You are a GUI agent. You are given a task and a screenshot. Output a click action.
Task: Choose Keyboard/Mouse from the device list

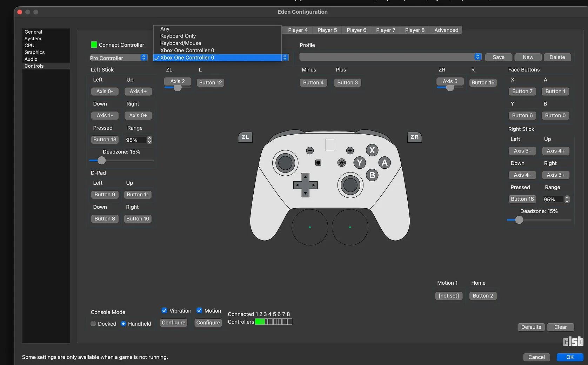[181, 43]
